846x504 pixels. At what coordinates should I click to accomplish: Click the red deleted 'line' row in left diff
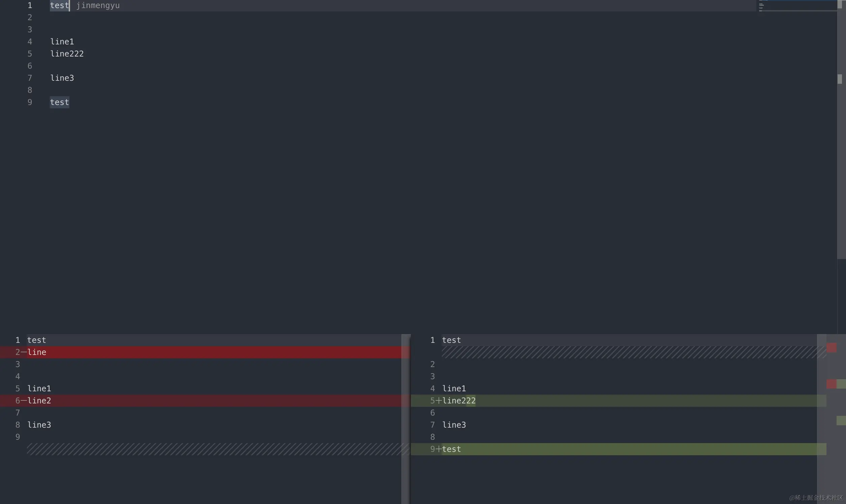pyautogui.click(x=204, y=352)
